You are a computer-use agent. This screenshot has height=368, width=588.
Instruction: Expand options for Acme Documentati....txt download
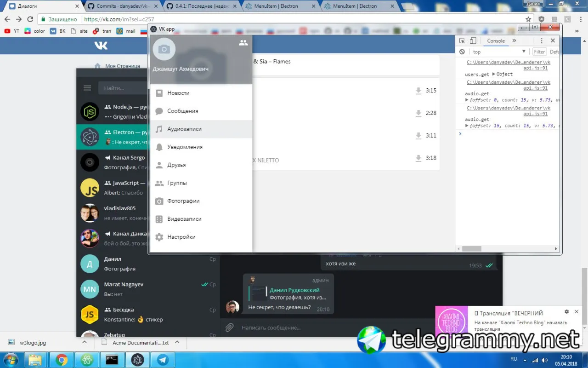tap(177, 342)
